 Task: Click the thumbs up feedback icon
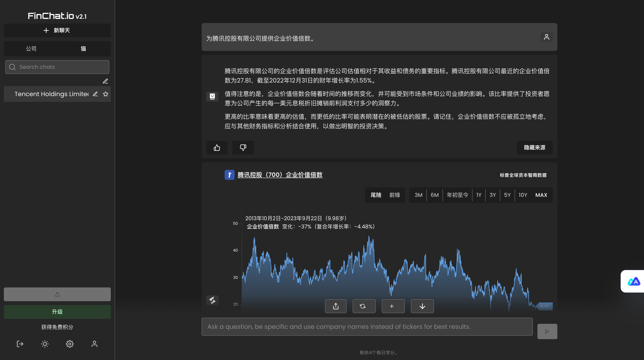(217, 148)
